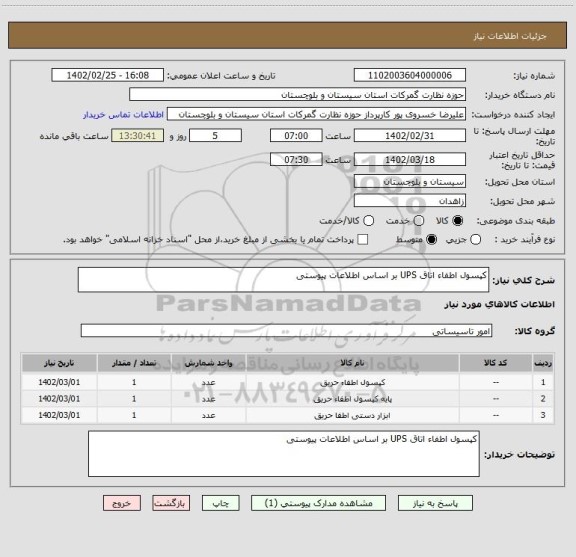Click the response deadline date 1402/02/31 field
The image size is (576, 557).
point(410,136)
